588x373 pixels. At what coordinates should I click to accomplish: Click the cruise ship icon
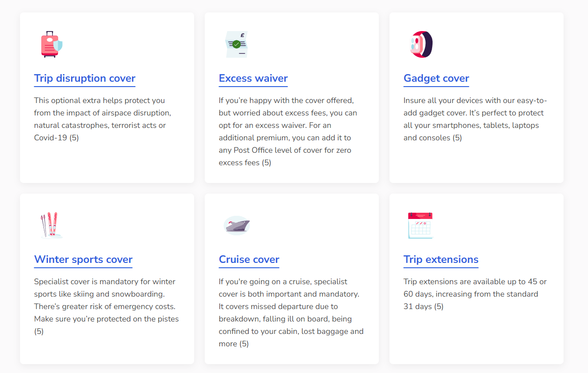236,226
